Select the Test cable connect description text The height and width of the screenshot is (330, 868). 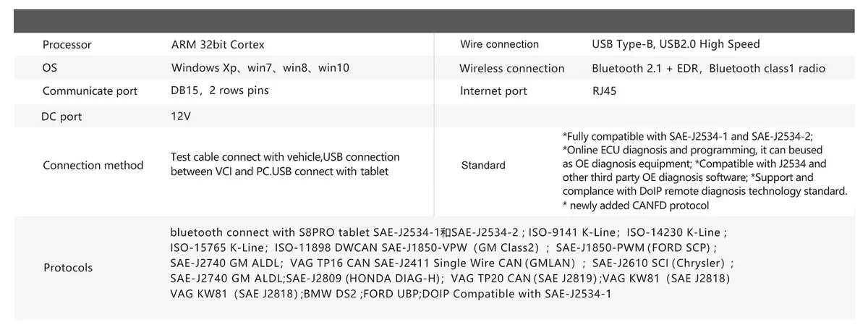click(285, 164)
